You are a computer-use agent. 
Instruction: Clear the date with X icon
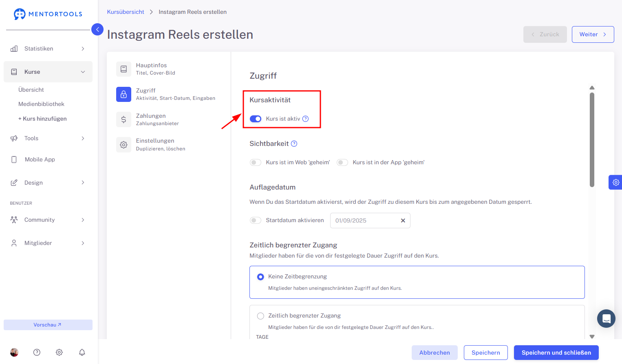tap(403, 221)
